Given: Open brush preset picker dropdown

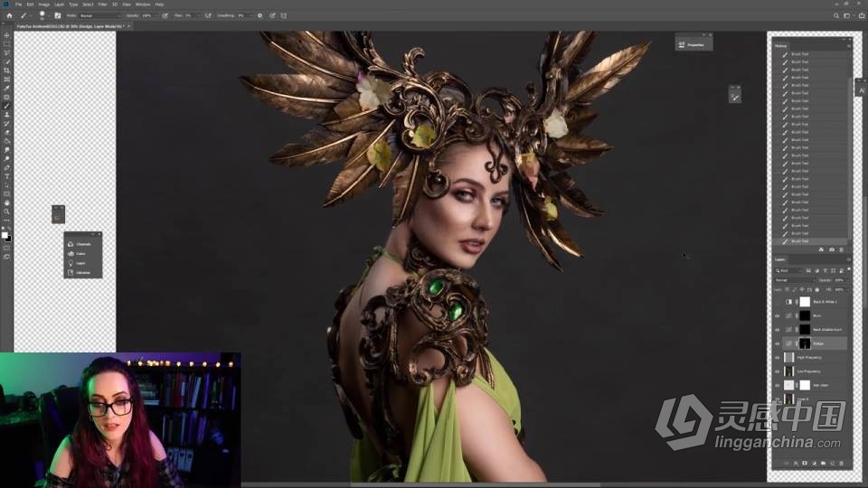Looking at the screenshot, I should pyautogui.click(x=49, y=15).
